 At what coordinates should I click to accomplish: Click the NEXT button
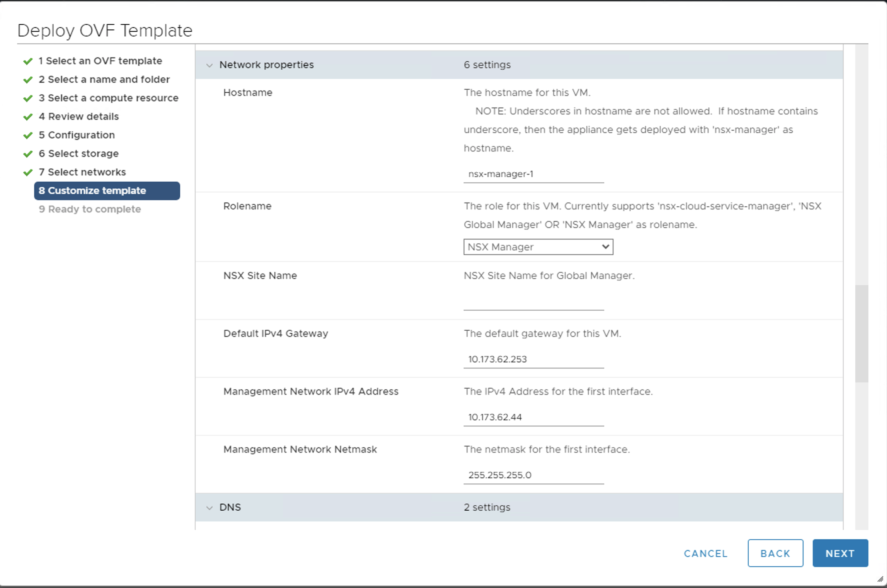tap(840, 553)
